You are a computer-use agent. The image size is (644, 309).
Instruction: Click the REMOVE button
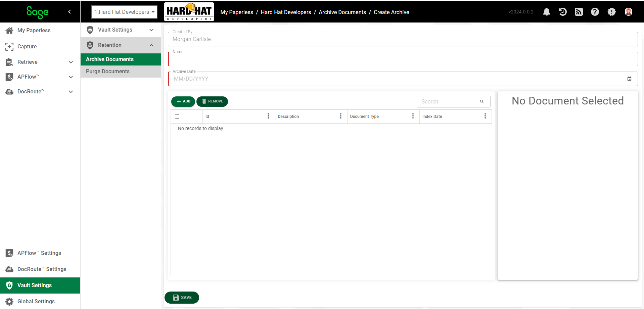click(x=212, y=101)
